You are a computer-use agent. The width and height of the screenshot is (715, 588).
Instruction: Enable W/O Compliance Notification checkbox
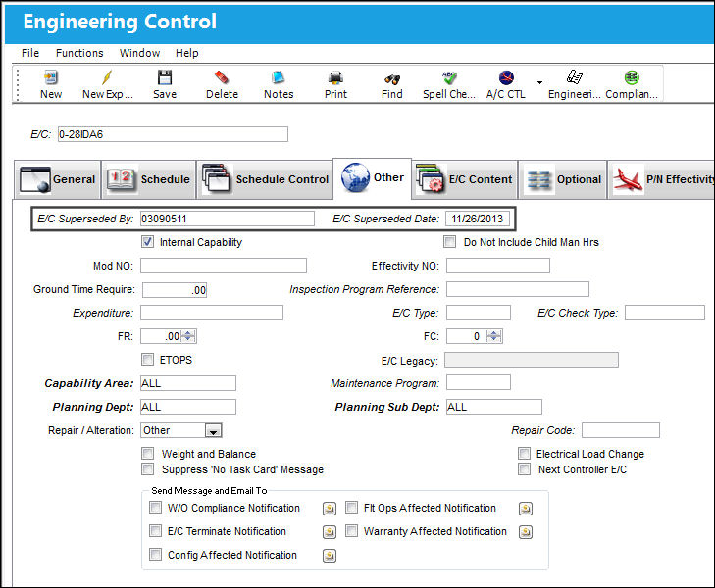click(156, 508)
